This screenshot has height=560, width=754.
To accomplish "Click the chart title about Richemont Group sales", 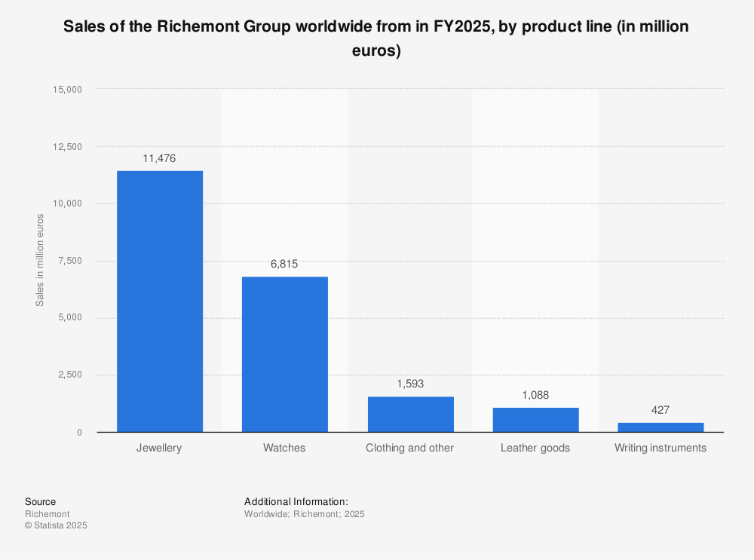I will point(376,38).
